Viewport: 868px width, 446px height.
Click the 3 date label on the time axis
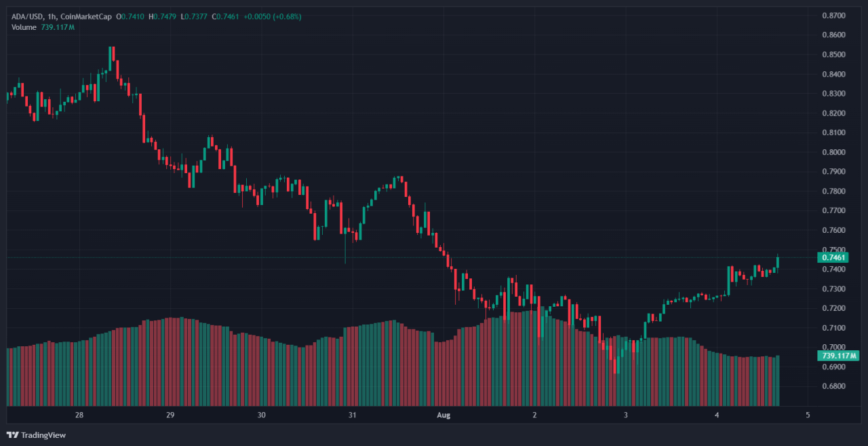[x=626, y=415]
